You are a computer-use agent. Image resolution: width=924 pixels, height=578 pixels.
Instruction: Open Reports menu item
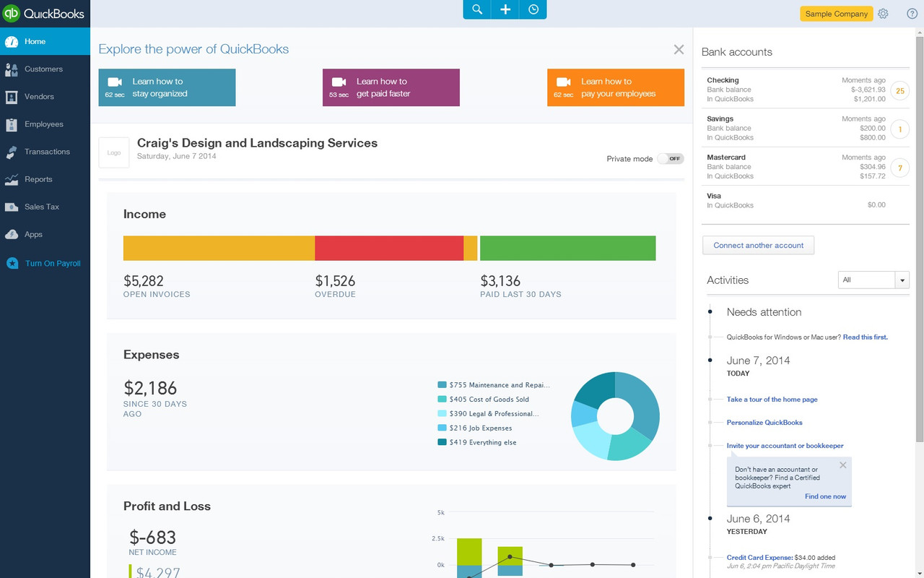[39, 179]
